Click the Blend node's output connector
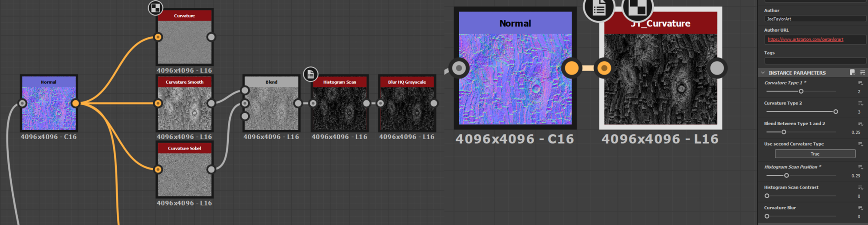Viewport: 868px width, 225px height. 298,103
